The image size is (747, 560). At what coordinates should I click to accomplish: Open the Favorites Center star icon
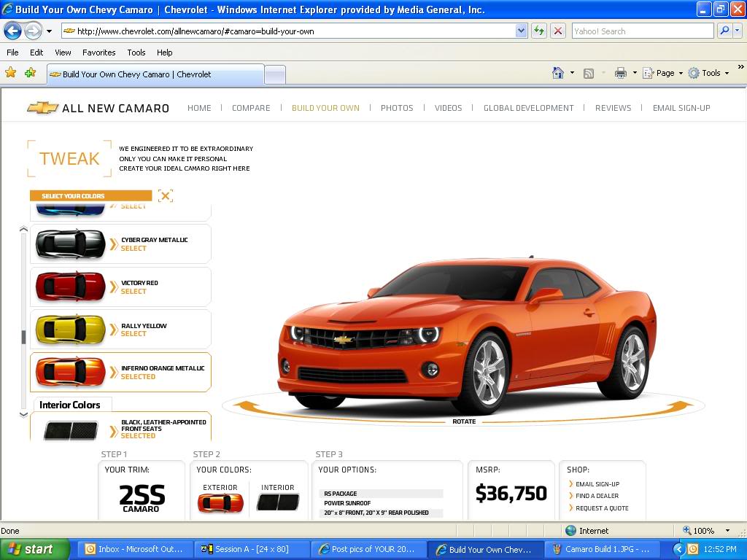pos(10,73)
